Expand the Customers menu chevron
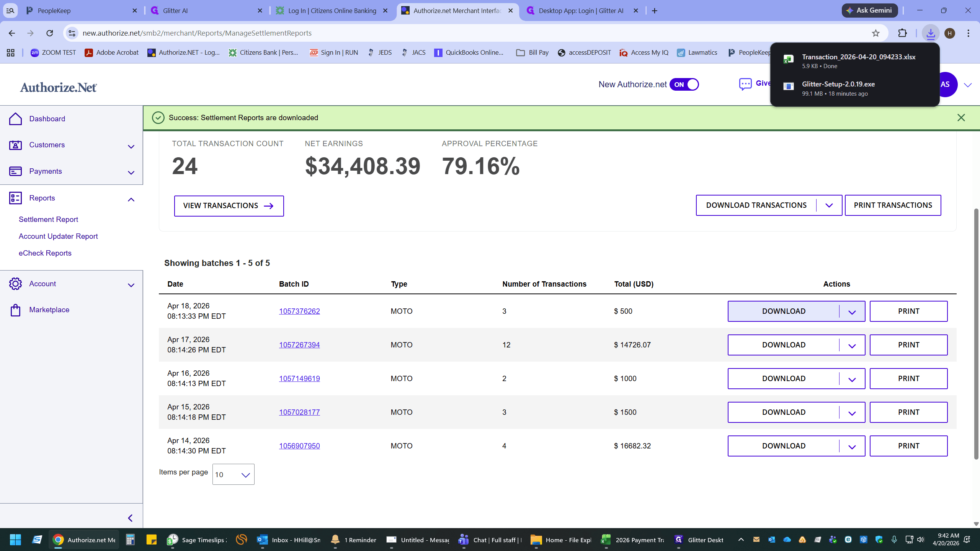 [x=131, y=147]
